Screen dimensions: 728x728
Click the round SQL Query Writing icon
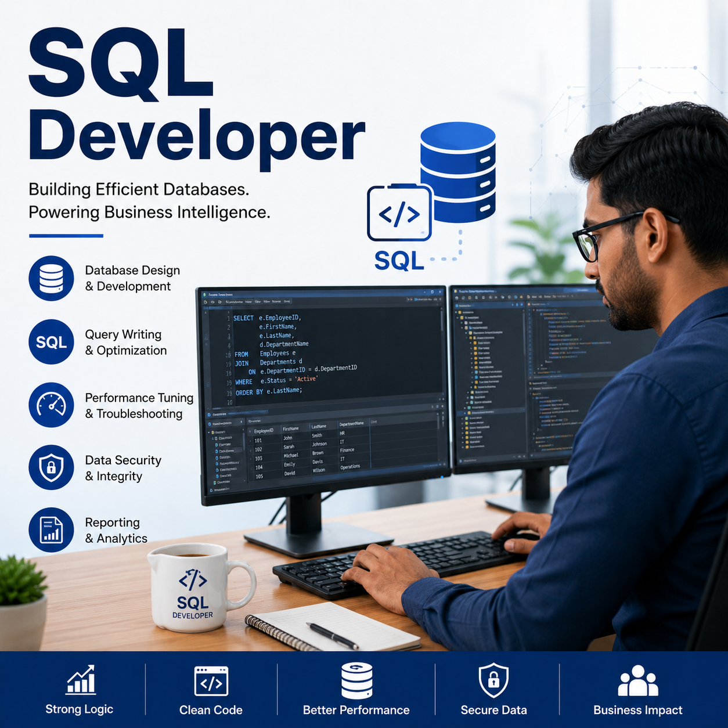pyautogui.click(x=51, y=342)
